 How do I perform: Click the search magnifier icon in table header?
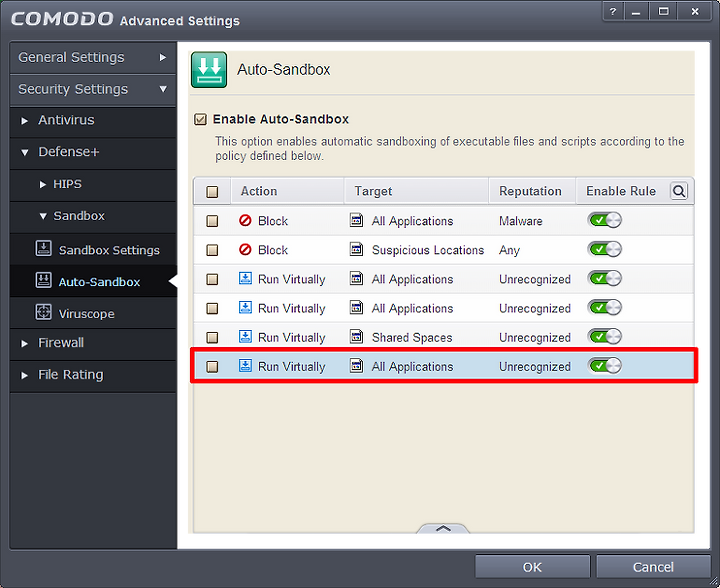pyautogui.click(x=679, y=191)
